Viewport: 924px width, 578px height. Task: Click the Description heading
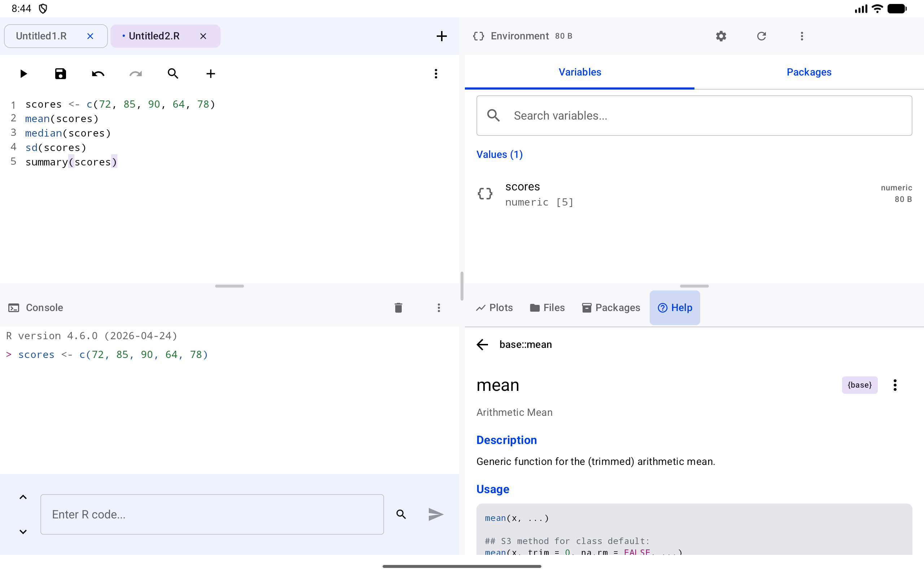(506, 440)
